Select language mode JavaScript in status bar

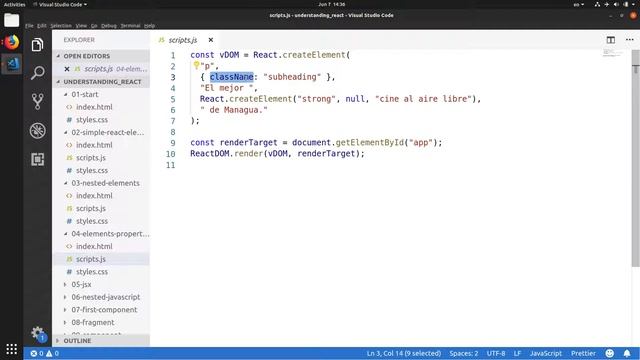click(546, 353)
